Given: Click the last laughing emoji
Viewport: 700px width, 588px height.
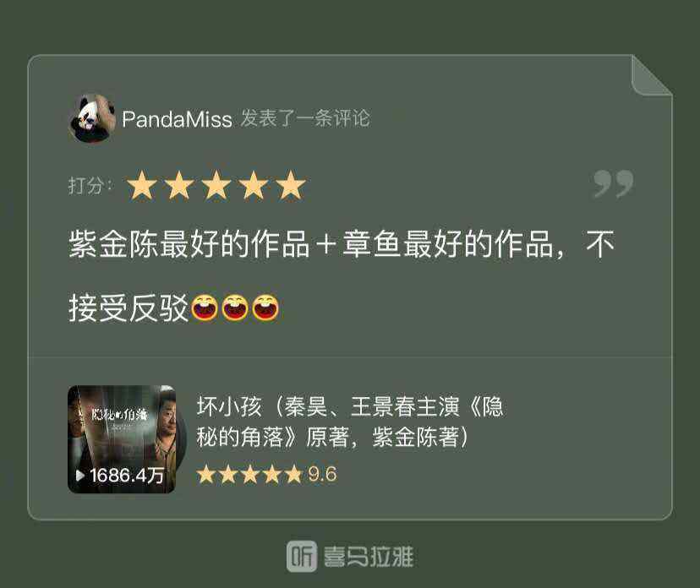Looking at the screenshot, I should pos(265,308).
